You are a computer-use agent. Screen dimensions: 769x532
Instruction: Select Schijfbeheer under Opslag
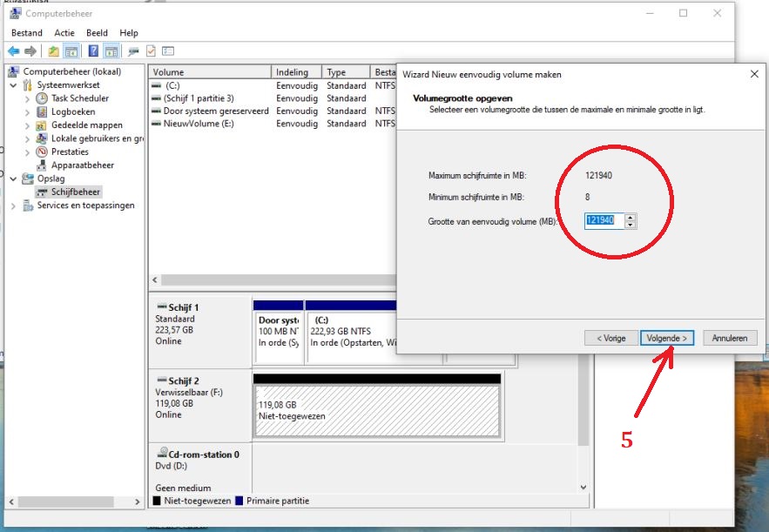pyautogui.click(x=76, y=192)
